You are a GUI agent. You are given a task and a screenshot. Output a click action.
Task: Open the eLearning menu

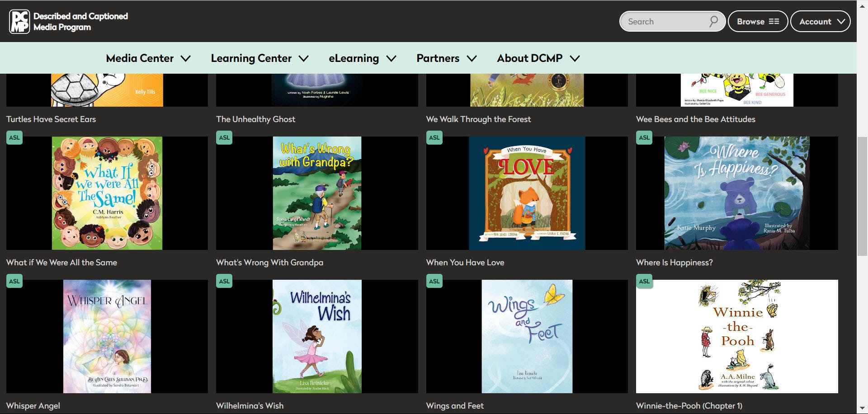click(362, 58)
